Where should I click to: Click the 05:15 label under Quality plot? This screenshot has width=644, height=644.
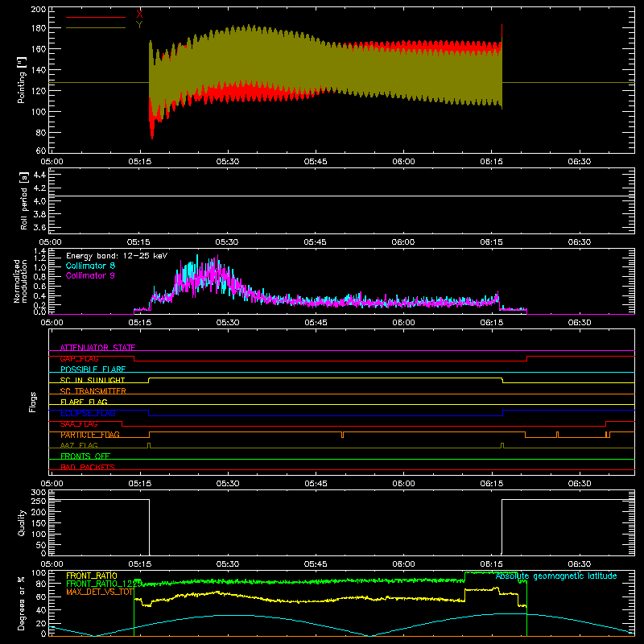pyautogui.click(x=139, y=564)
